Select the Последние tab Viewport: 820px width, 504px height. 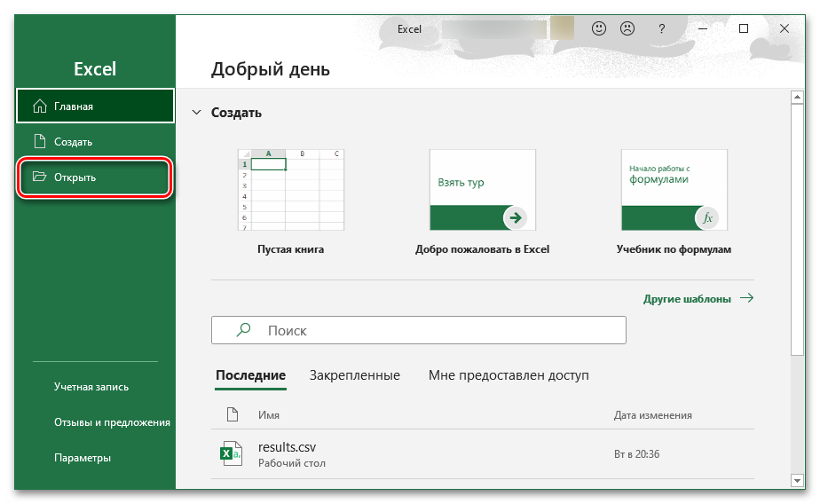point(250,375)
